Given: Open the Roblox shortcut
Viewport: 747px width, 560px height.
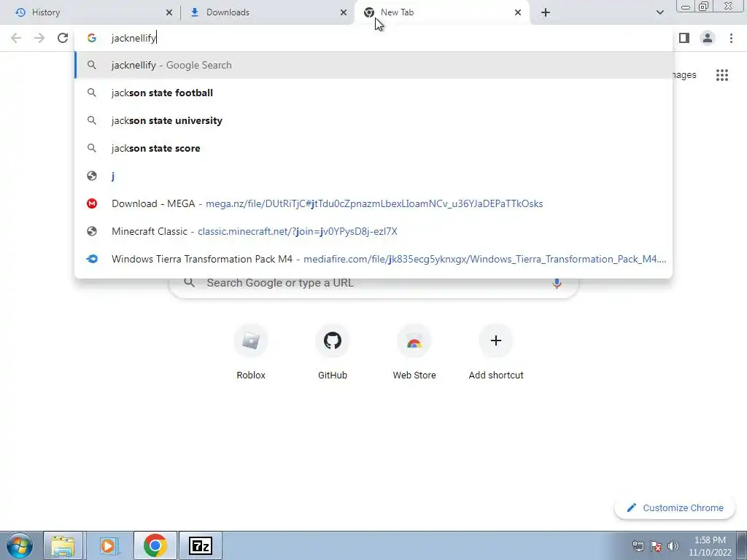Looking at the screenshot, I should [x=251, y=352].
